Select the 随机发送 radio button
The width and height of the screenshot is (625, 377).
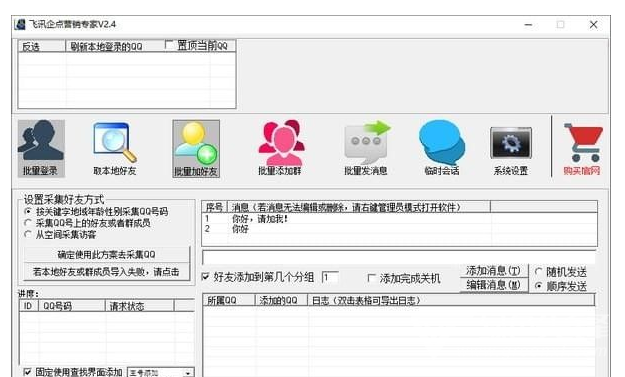pyautogui.click(x=539, y=272)
